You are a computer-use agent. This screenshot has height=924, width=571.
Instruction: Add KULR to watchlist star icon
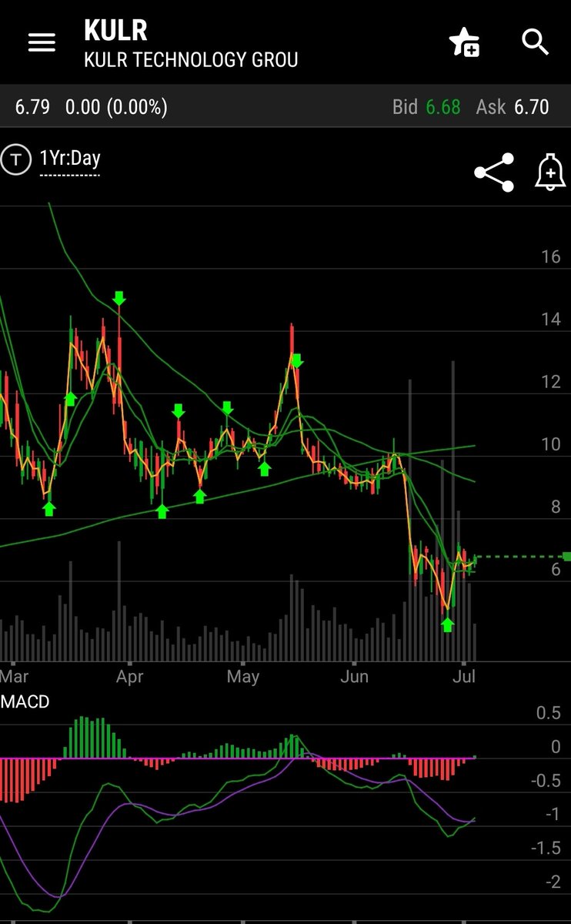(464, 42)
